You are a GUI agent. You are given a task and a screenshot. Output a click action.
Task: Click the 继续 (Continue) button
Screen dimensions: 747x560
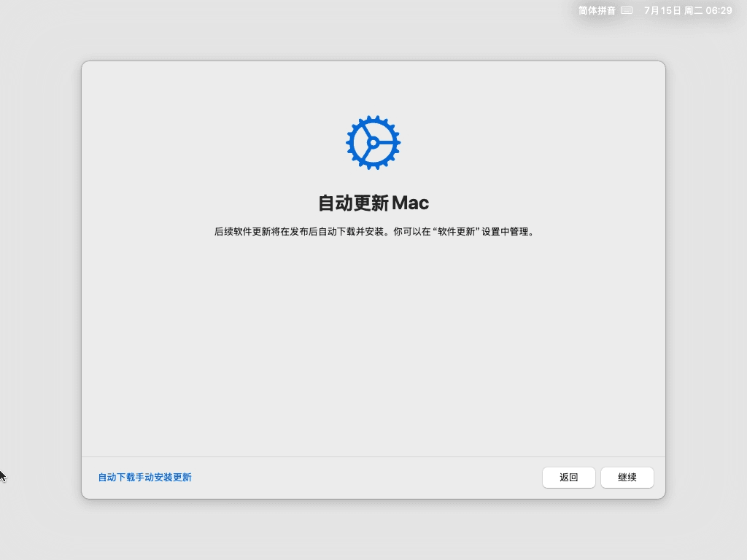[627, 477]
